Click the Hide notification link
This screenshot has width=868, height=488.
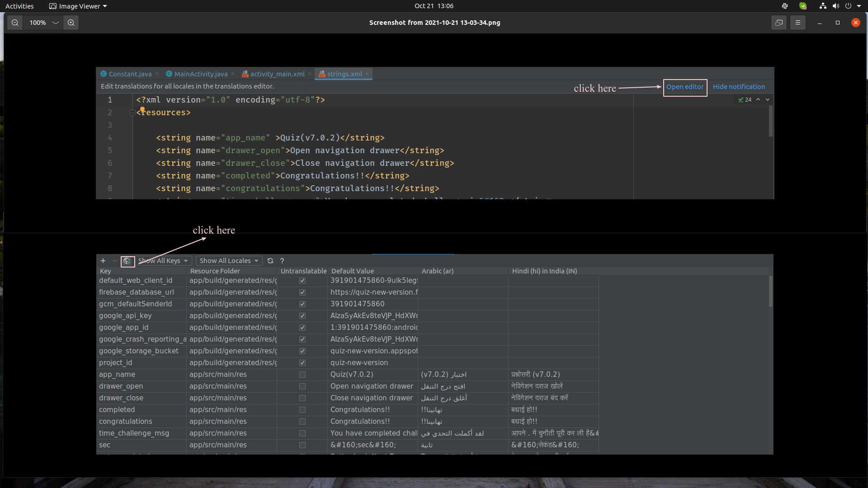tap(739, 87)
